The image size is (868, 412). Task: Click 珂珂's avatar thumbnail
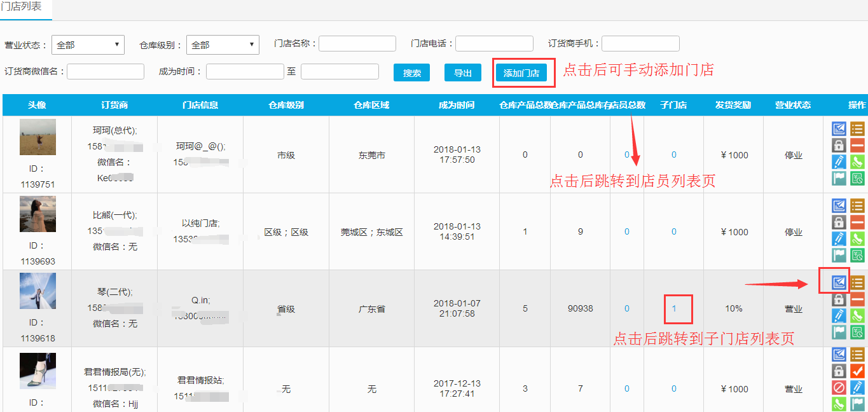click(x=38, y=137)
